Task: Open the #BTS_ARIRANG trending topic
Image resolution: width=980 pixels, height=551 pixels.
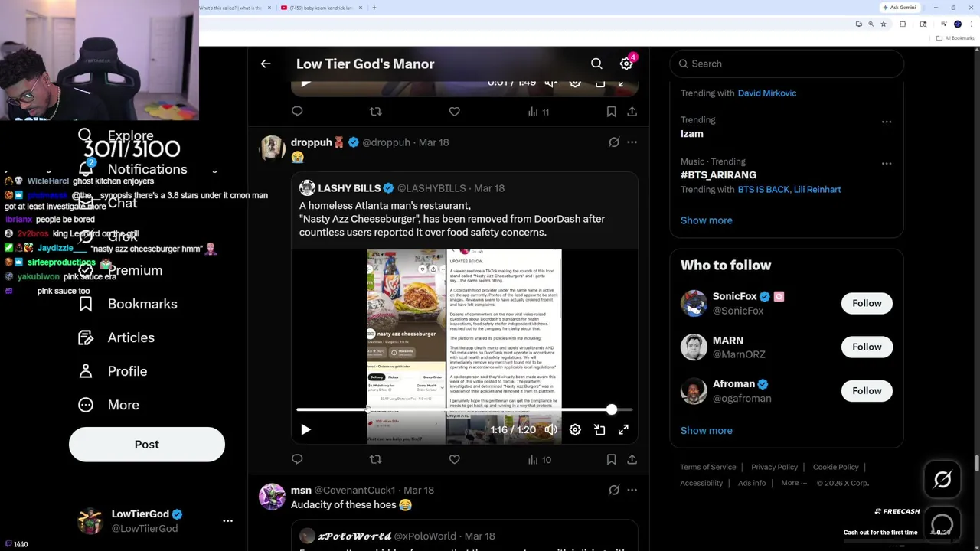Action: (718, 175)
